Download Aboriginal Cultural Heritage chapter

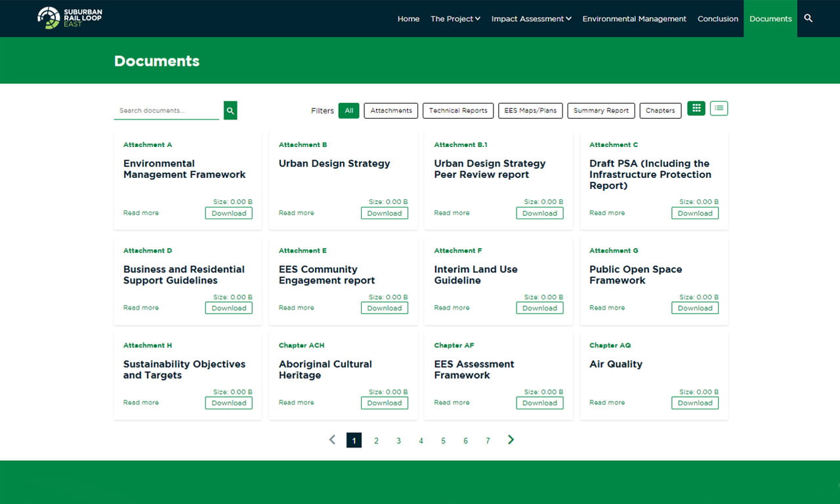[x=385, y=403]
